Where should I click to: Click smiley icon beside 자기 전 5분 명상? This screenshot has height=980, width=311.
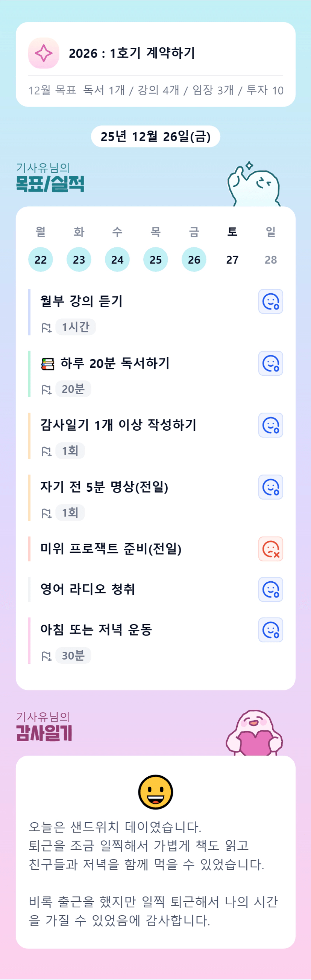point(270,487)
